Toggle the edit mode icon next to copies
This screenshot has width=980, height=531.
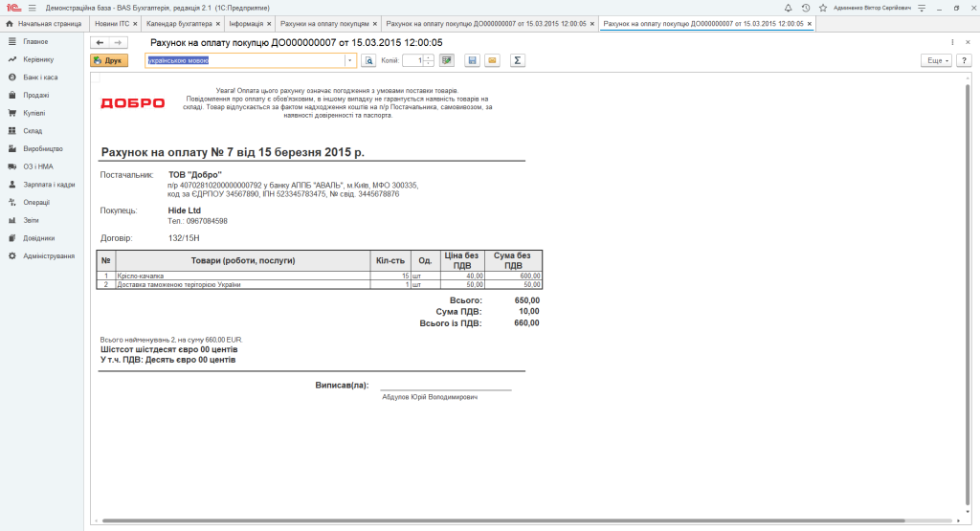click(x=446, y=60)
